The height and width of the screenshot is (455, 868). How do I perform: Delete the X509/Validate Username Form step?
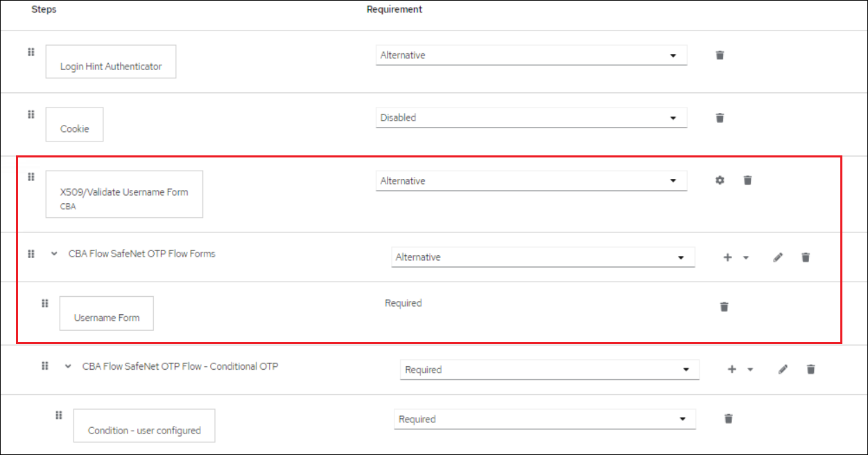tap(747, 180)
